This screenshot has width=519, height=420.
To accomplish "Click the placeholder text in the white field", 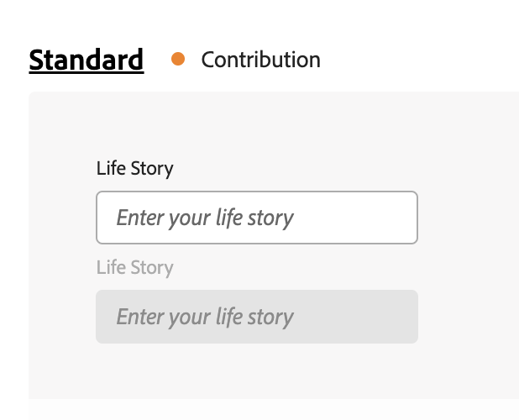I will tap(205, 218).
